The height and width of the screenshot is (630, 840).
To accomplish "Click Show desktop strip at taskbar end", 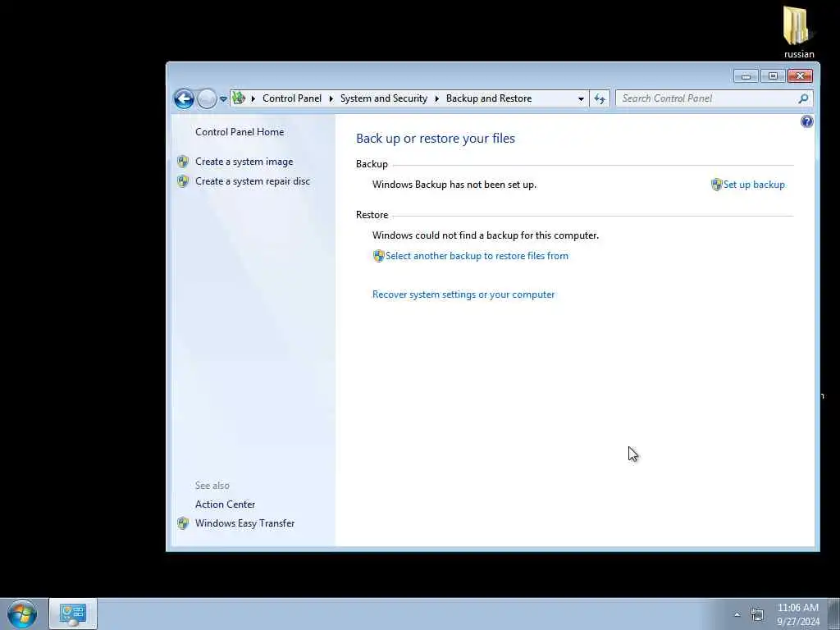I will tap(834, 614).
